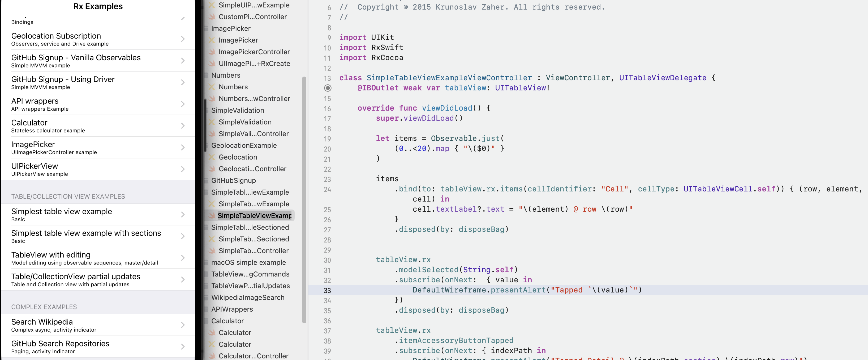
Task: Click the chevron on Calculator row
Action: tap(183, 126)
